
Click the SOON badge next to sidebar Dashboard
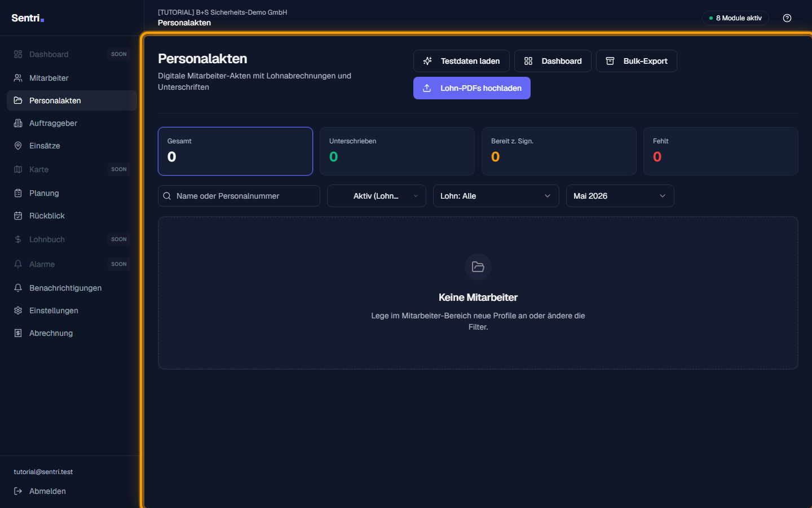[119, 54]
